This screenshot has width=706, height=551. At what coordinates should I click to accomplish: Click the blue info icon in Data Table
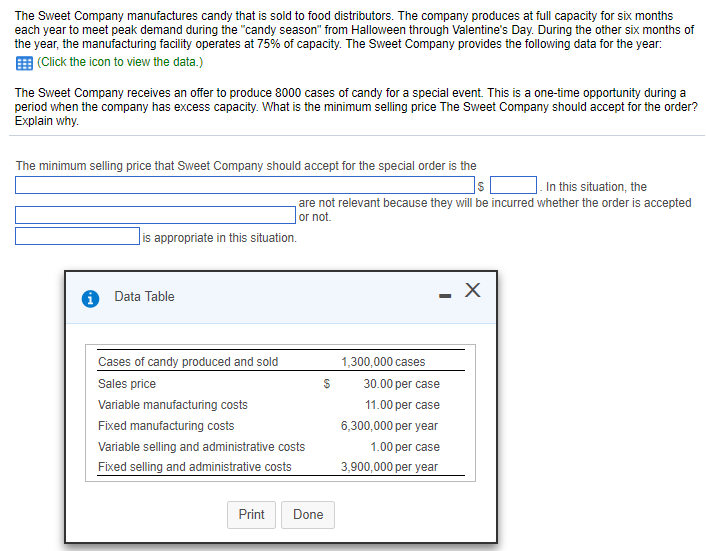(91, 298)
